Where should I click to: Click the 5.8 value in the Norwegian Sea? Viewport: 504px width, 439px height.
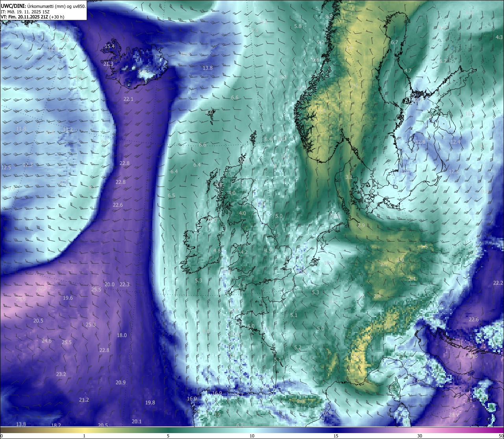[x=298, y=26]
